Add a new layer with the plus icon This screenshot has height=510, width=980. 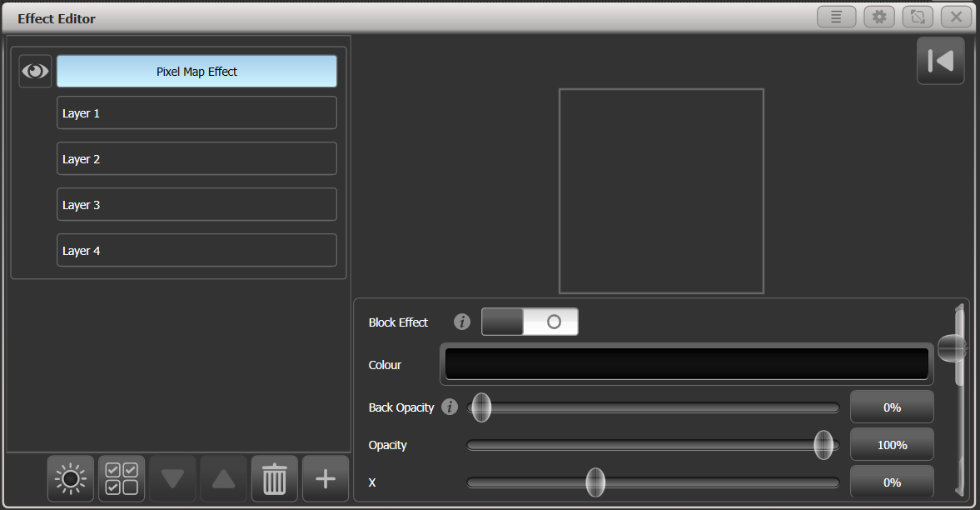tap(325, 478)
